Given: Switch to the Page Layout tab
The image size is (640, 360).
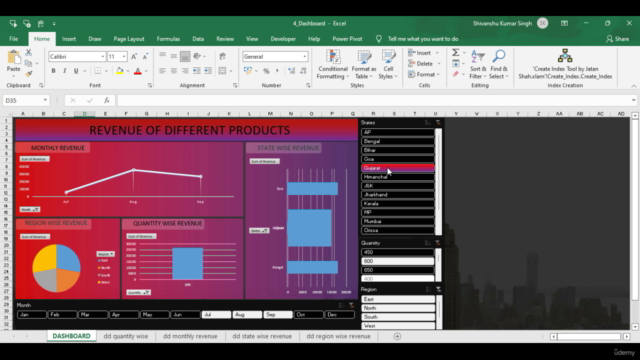Looking at the screenshot, I should [x=129, y=39].
